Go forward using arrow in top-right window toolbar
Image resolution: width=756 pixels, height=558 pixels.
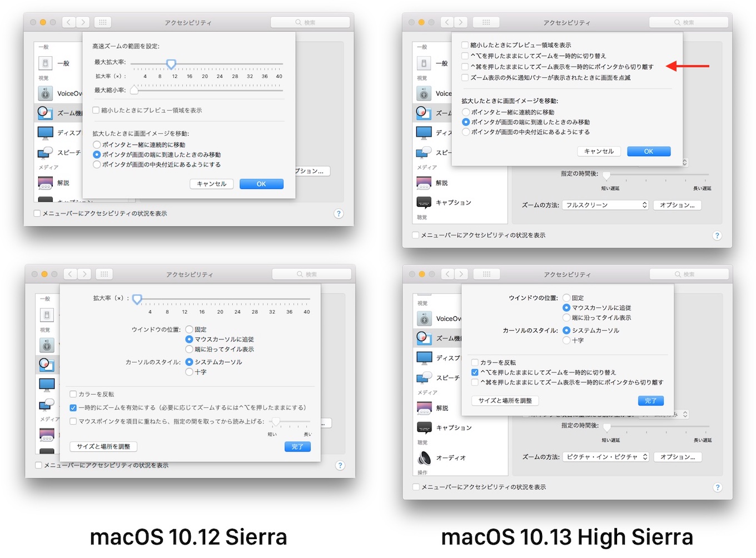461,22
